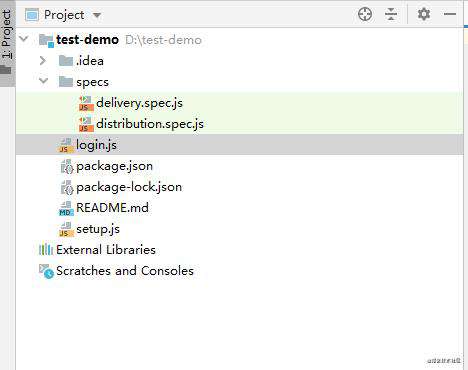Select distribution.spec.js file name
This screenshot has width=468, height=370.
tap(150, 124)
